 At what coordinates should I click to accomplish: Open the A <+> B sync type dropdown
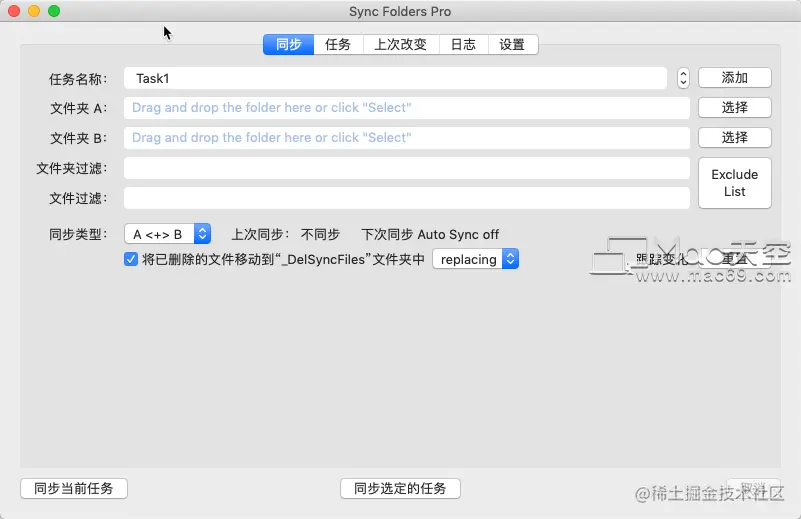pyautogui.click(x=168, y=234)
